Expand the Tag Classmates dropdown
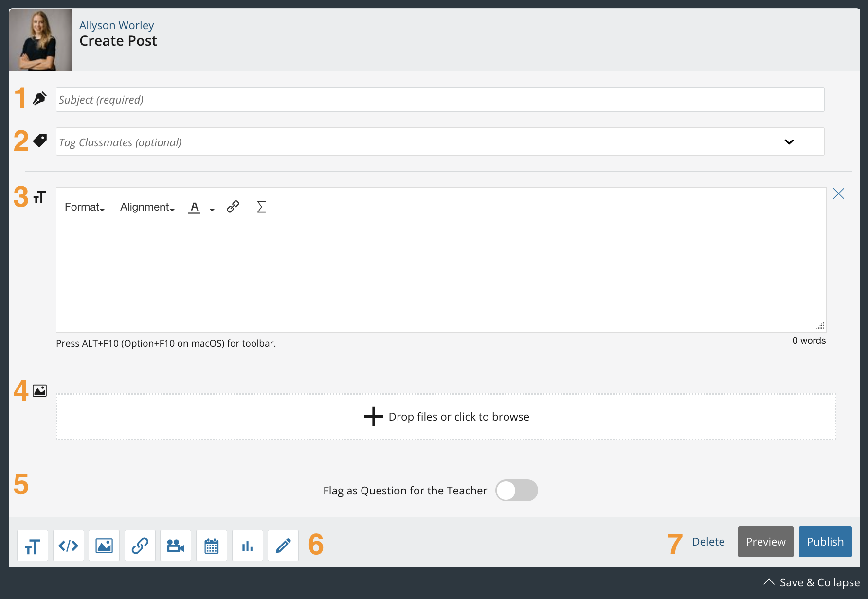The height and width of the screenshot is (599, 868). 789,142
